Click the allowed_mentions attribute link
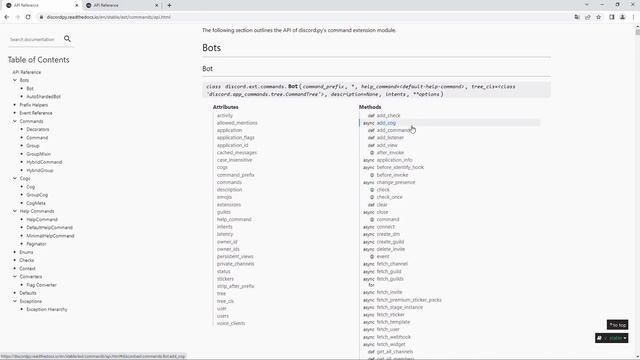 coord(237,123)
